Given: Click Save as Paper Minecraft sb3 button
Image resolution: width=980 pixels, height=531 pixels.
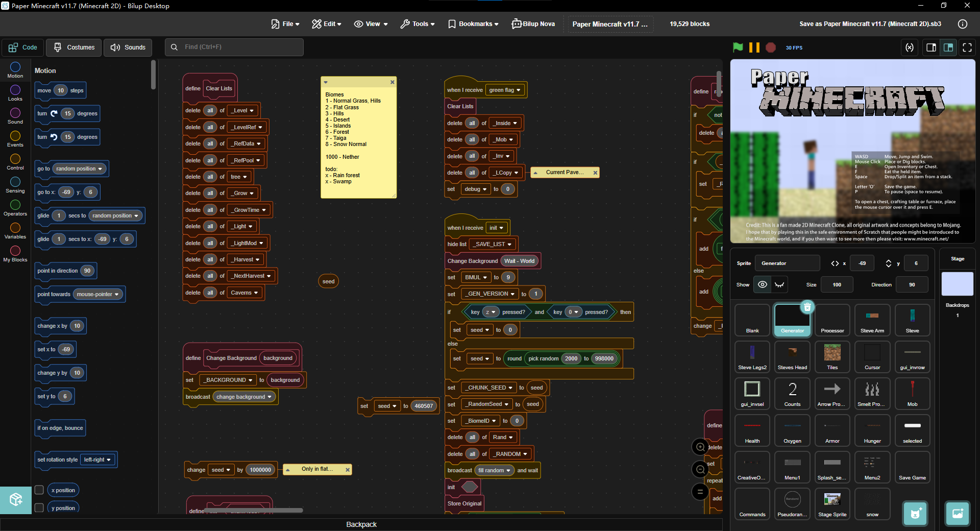Looking at the screenshot, I should 870,24.
